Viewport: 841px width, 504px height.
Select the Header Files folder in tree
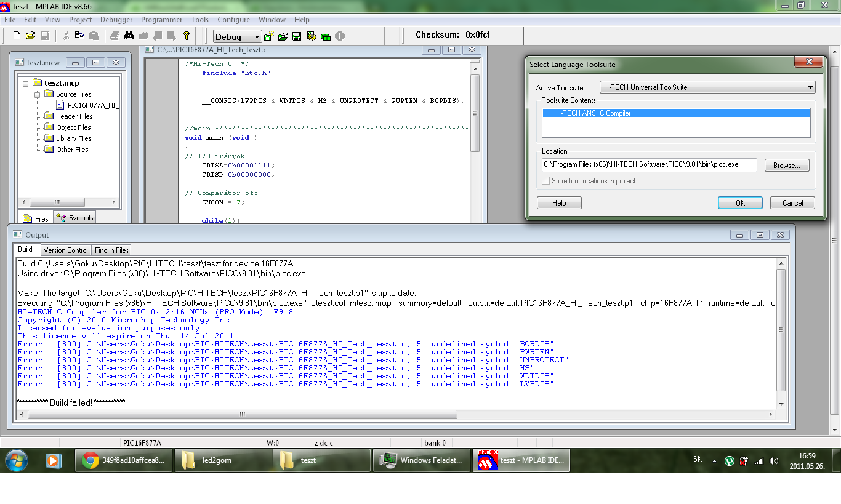coord(74,116)
